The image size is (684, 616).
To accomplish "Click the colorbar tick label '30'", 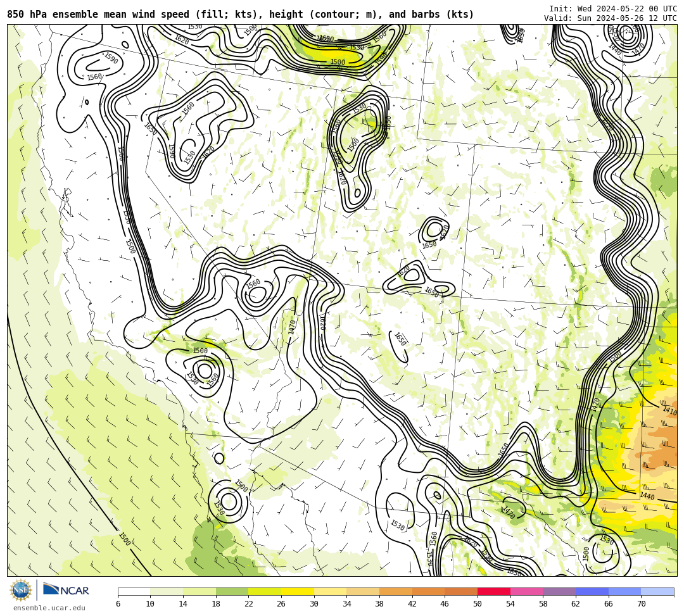I will click(x=313, y=604).
